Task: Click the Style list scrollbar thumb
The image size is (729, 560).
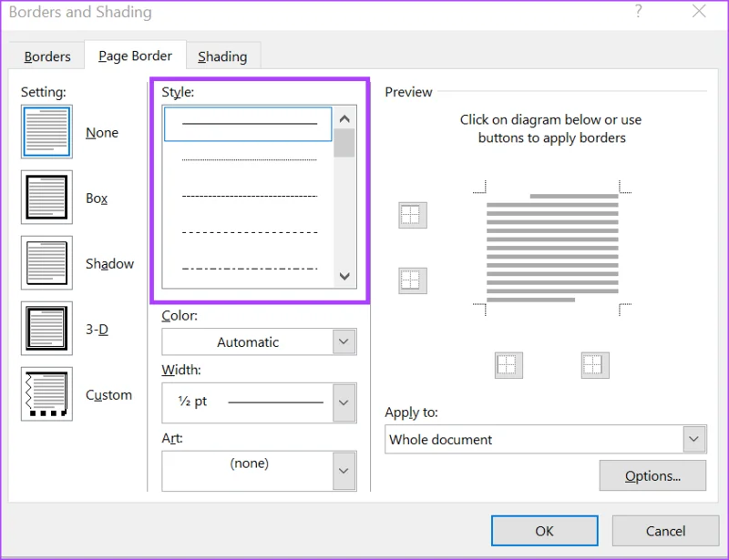Action: pos(344,143)
